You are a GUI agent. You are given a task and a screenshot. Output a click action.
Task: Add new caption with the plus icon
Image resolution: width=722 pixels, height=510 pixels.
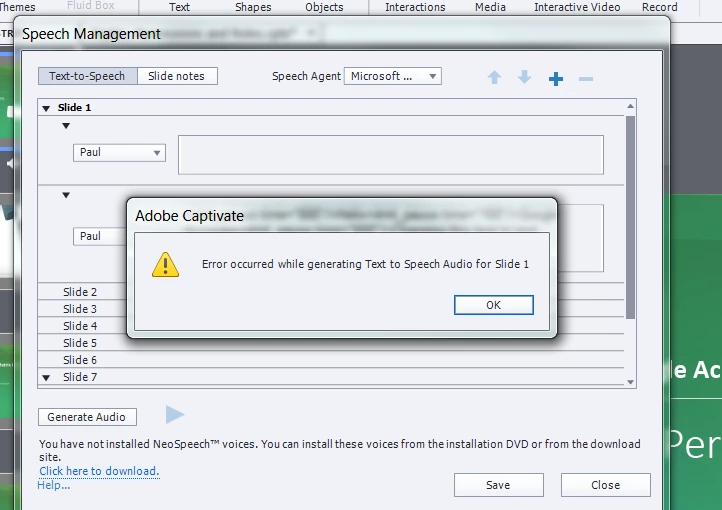click(556, 79)
